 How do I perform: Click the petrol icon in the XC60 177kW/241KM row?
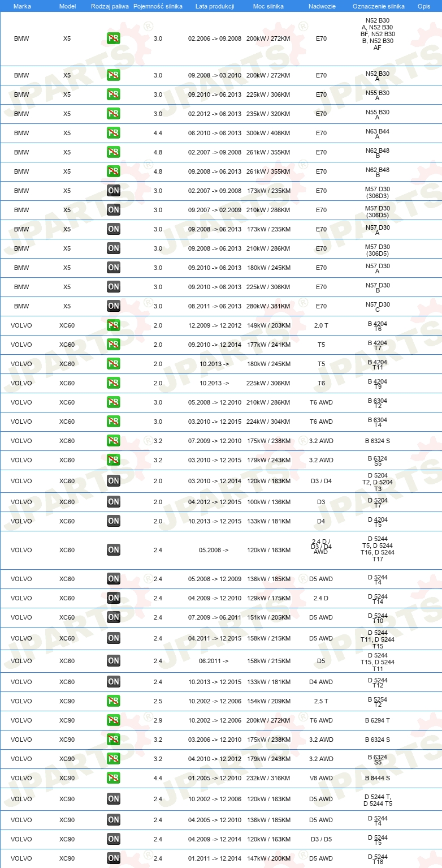tap(114, 345)
